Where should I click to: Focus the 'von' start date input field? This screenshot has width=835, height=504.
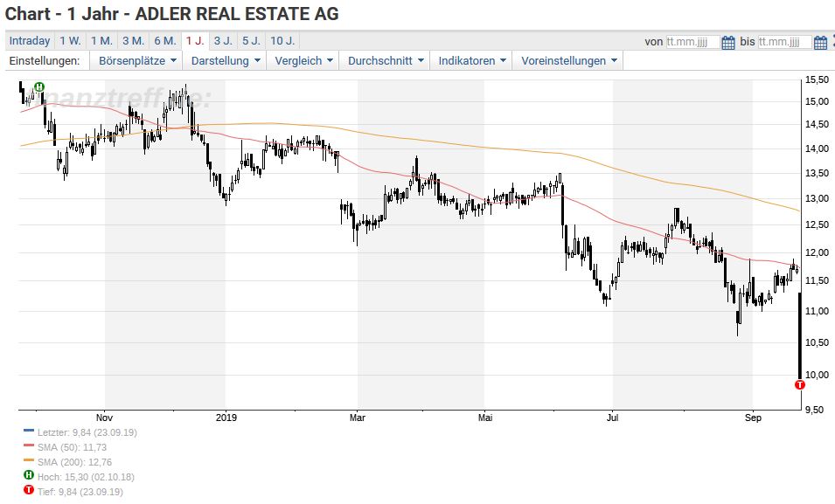pyautogui.click(x=692, y=42)
